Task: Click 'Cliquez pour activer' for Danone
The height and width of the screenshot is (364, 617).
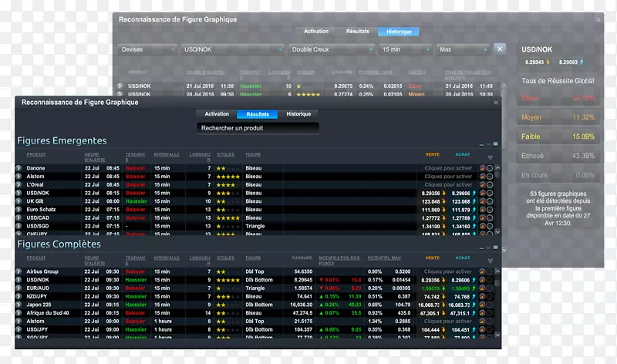Action: pyautogui.click(x=447, y=167)
